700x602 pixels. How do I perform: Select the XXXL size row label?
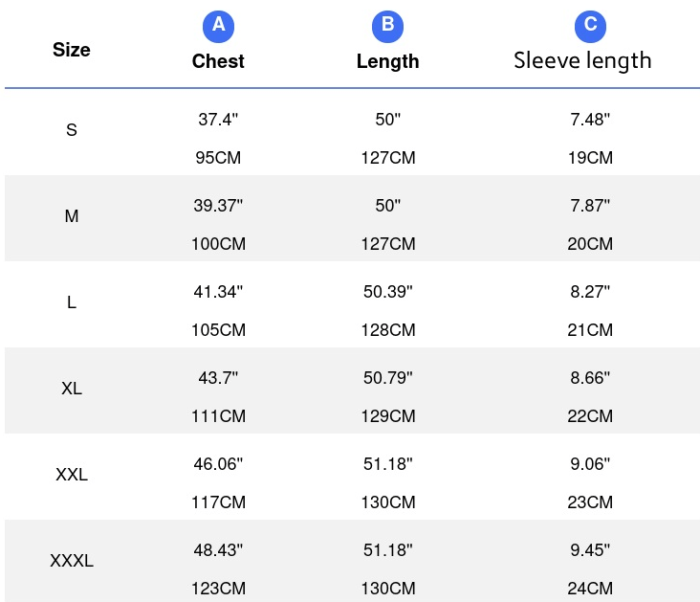point(72,561)
